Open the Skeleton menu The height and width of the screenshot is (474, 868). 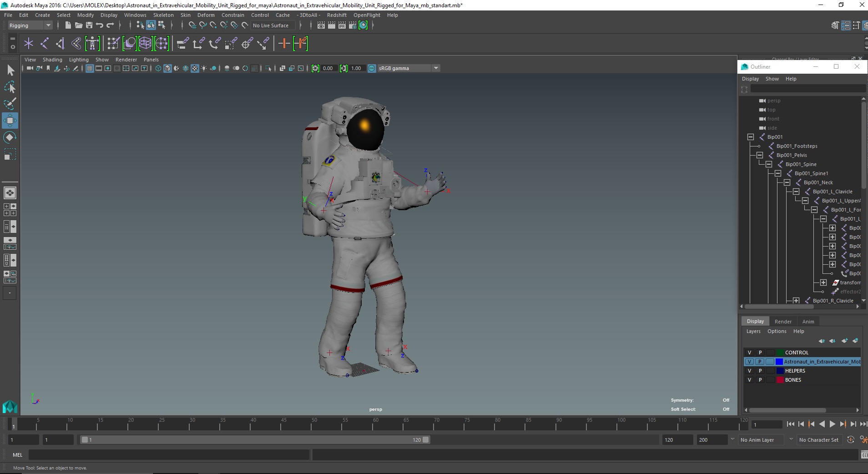[163, 15]
